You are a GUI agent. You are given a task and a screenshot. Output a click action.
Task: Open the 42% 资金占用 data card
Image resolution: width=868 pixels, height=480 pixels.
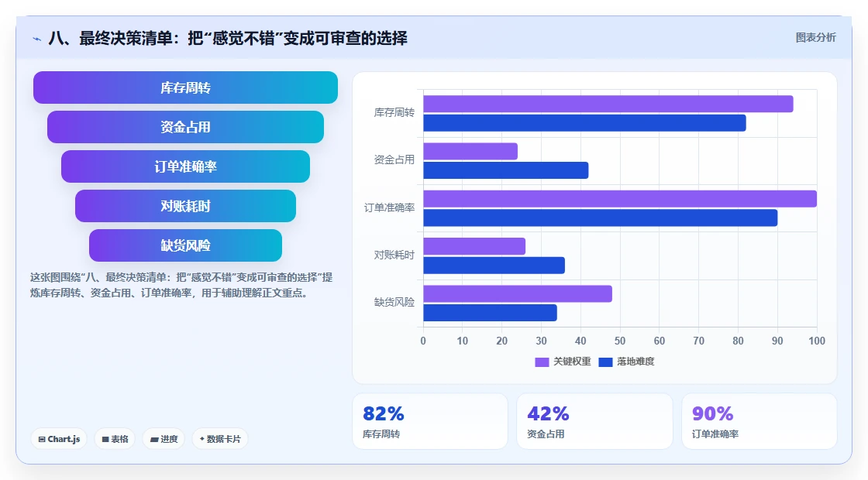coord(594,421)
